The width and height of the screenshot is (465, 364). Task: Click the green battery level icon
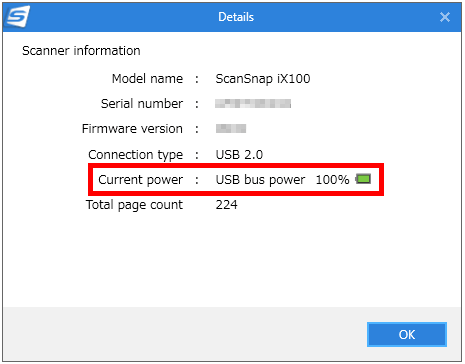(363, 179)
